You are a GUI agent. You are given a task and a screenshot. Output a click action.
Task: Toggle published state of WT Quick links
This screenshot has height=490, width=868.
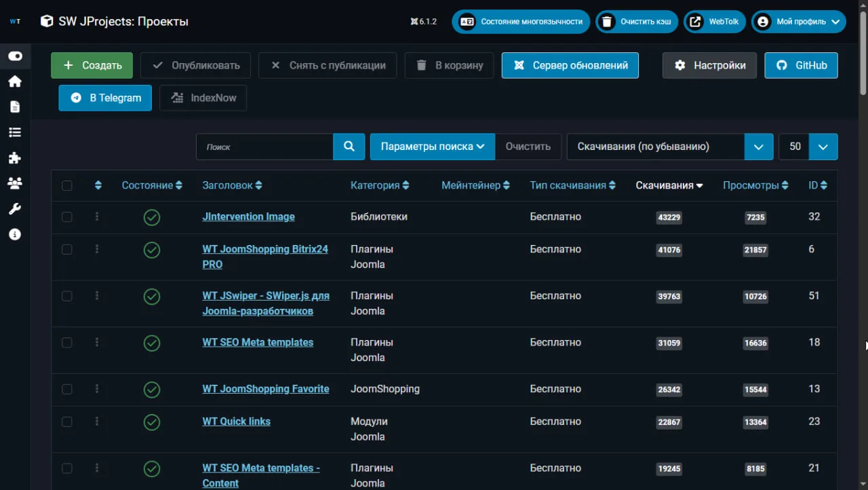(x=152, y=422)
